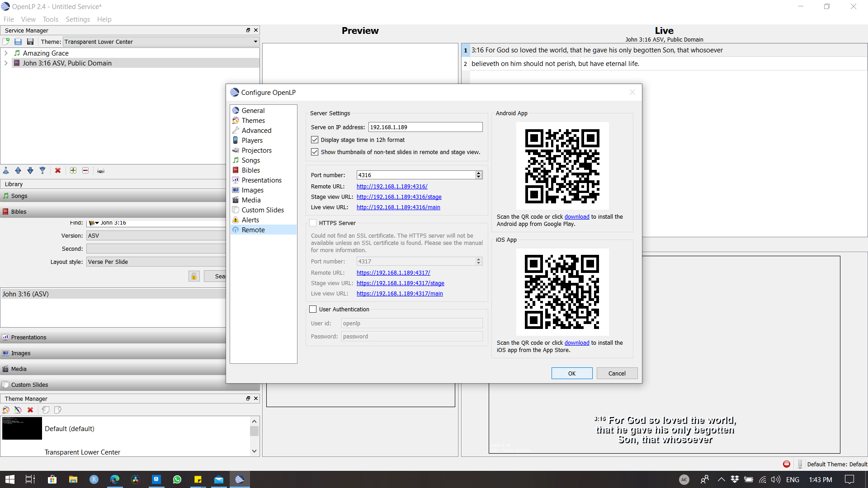The image size is (868, 488).
Task: Enable User Authentication
Action: point(313,309)
